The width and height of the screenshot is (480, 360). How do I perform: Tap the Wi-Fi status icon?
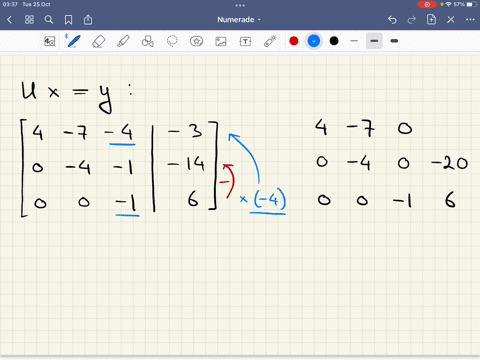[x=449, y=4]
